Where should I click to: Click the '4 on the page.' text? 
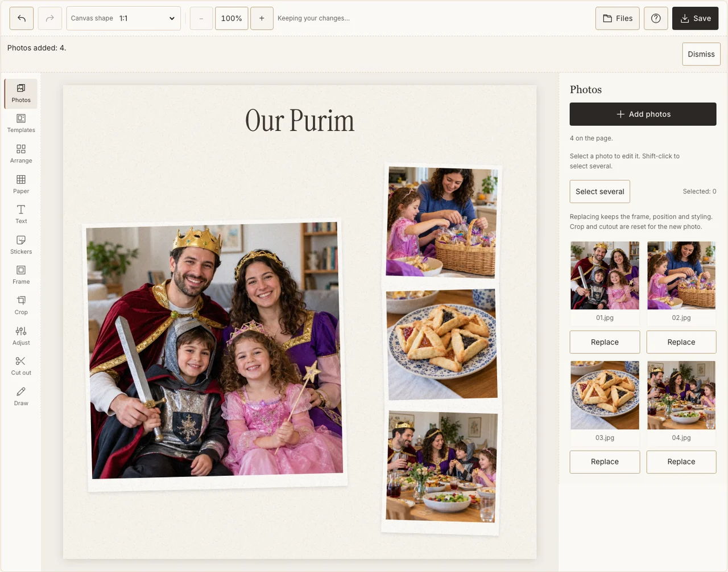591,138
